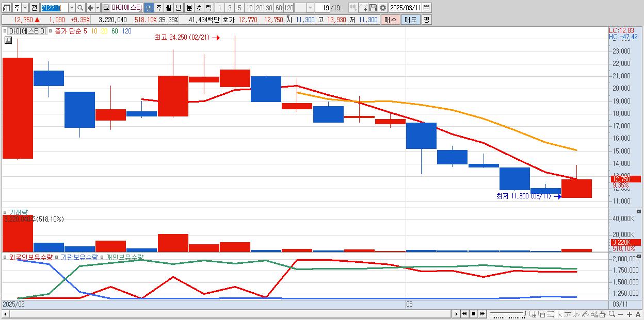
Task: Choose the 5 interval button
Action: 239,8
